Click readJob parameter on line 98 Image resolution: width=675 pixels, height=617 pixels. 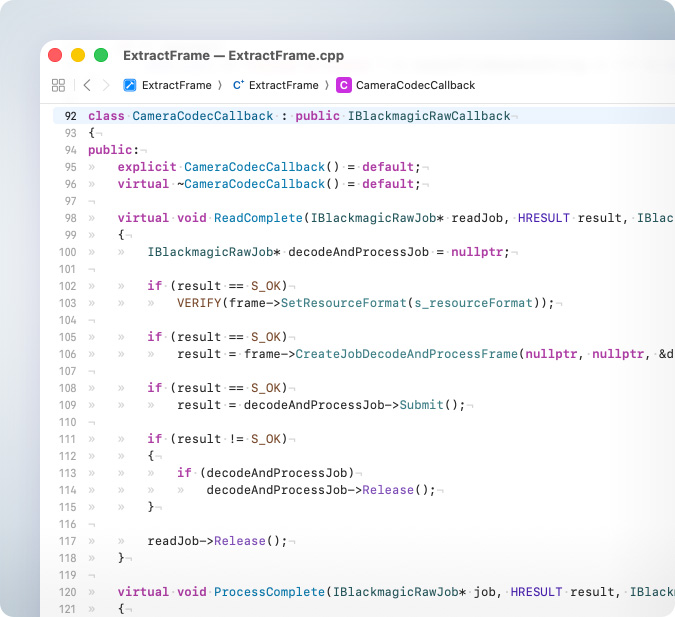click(477, 218)
